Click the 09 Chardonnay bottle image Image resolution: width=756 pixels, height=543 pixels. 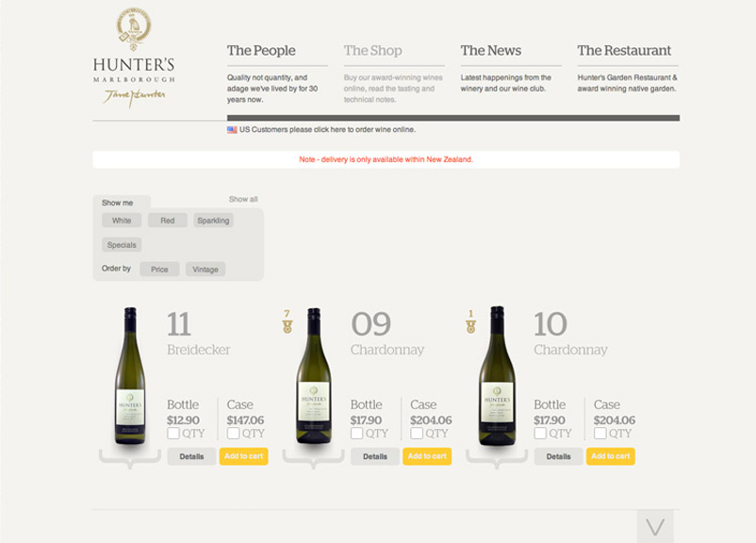[314, 375]
